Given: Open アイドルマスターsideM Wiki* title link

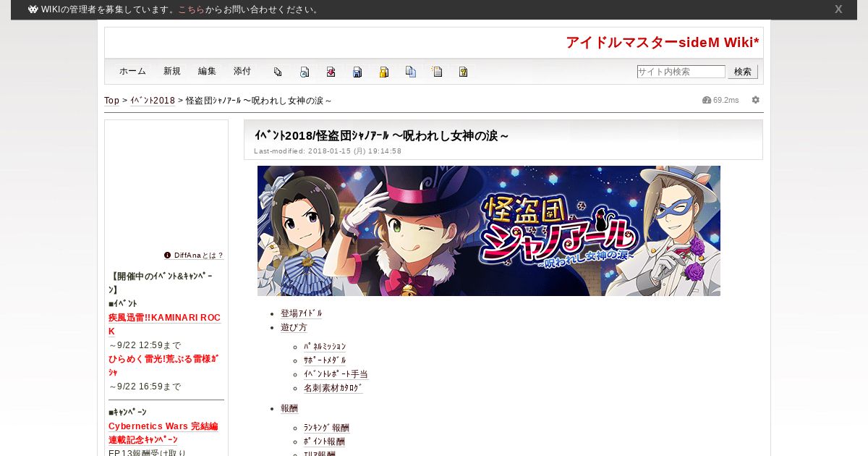Looking at the screenshot, I should pyautogui.click(x=663, y=43).
